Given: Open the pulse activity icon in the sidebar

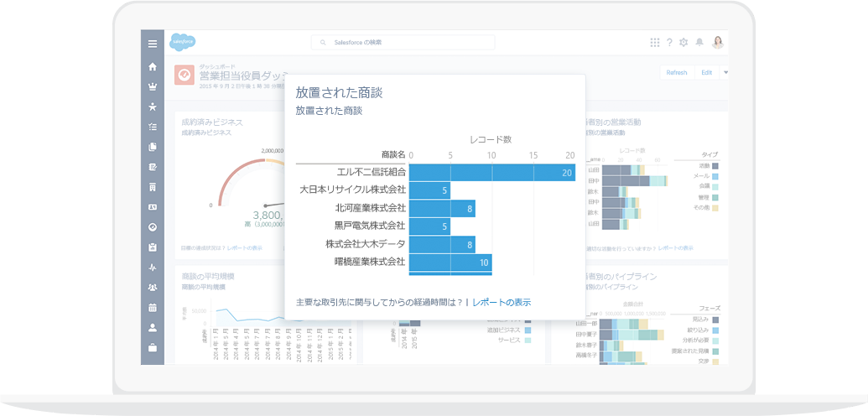Looking at the screenshot, I should coord(152,268).
